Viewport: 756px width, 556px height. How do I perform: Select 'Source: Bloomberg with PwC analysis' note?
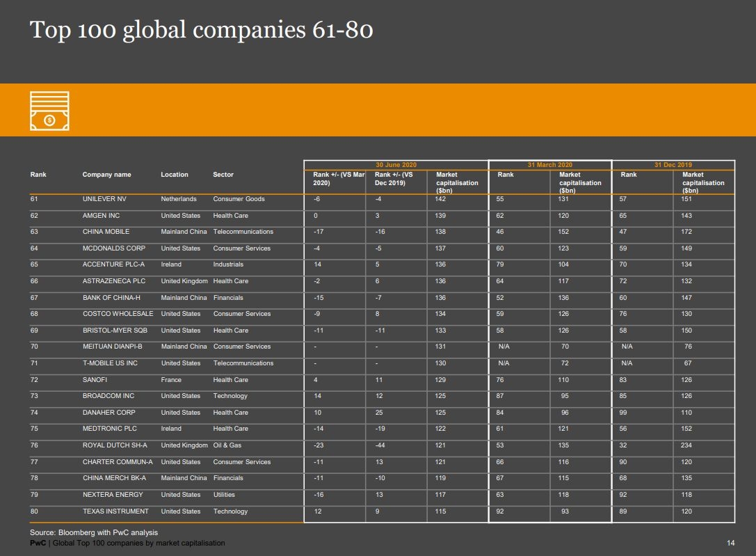pyautogui.click(x=94, y=533)
